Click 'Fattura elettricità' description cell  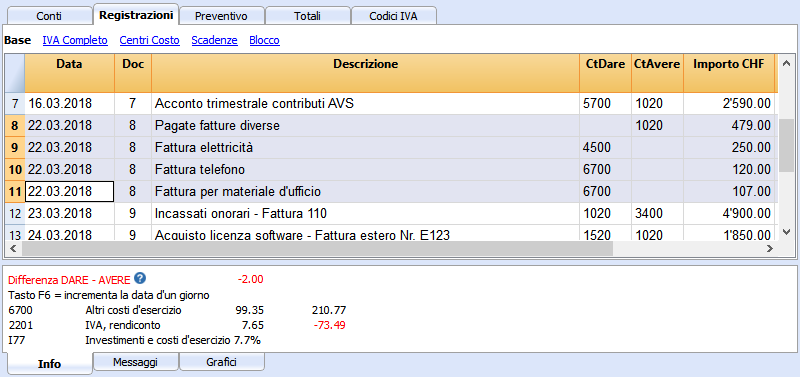pyautogui.click(x=365, y=147)
